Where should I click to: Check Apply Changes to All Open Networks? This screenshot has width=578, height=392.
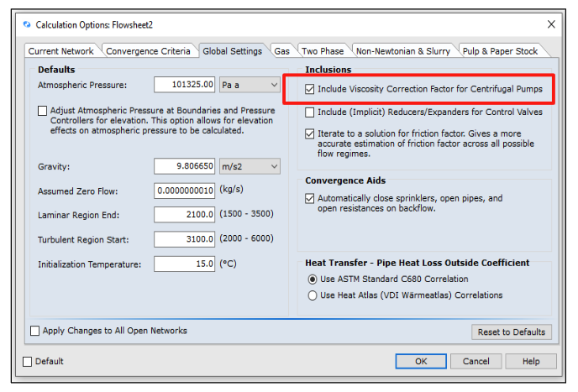click(x=35, y=331)
